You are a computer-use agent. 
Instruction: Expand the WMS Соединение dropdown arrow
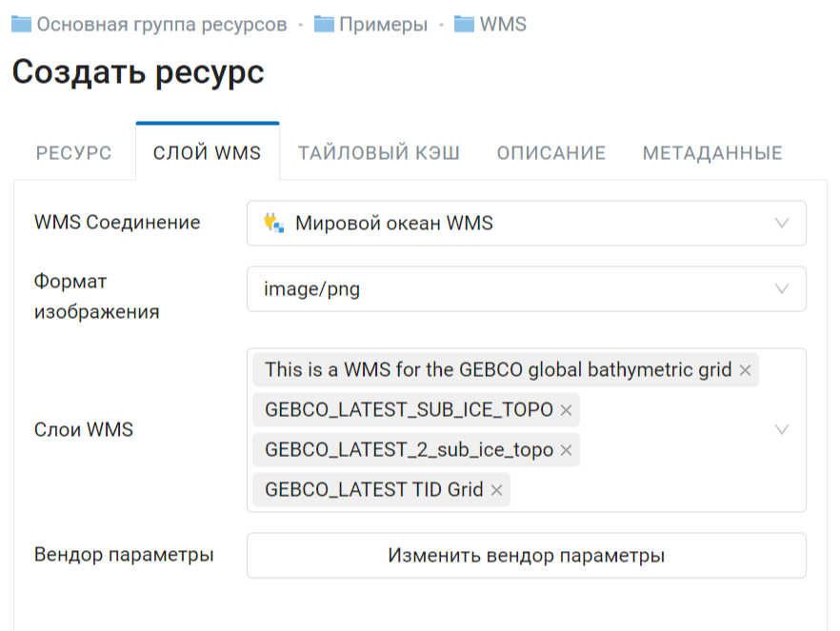tap(782, 223)
